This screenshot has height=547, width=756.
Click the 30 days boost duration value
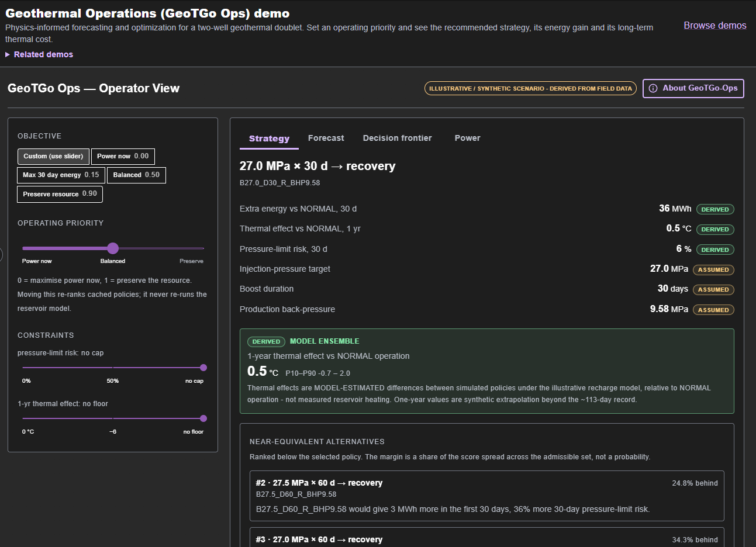[672, 289]
